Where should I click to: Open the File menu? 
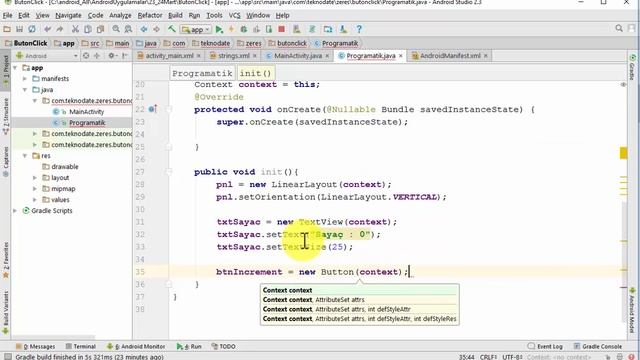click(x=7, y=16)
